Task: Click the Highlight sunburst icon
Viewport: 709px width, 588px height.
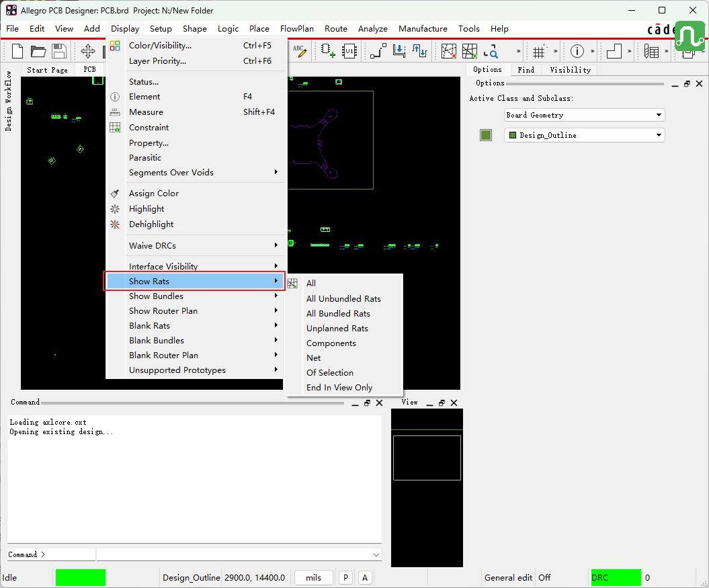Action: pyautogui.click(x=115, y=209)
